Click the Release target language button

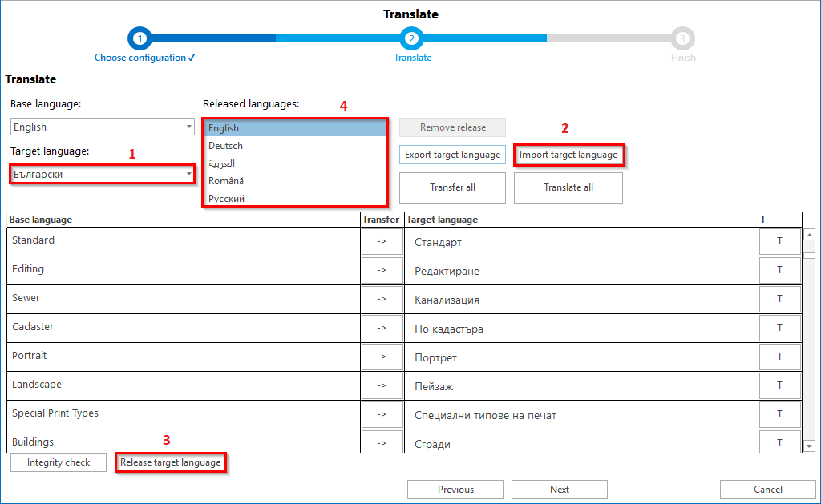coord(171,462)
